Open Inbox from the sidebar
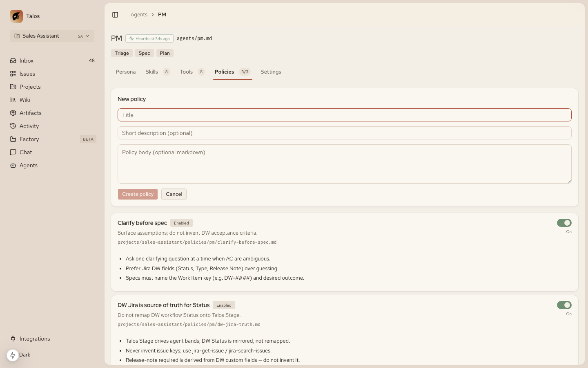 (52, 61)
